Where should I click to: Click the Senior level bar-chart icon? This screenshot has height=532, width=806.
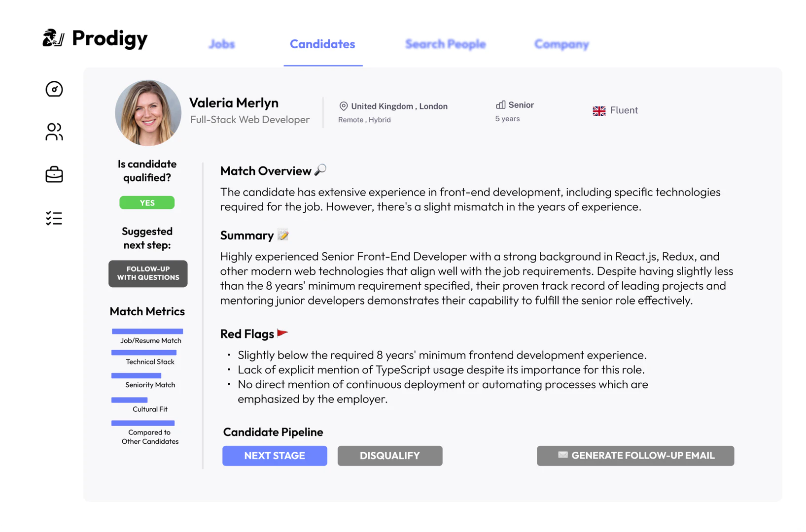[x=500, y=105]
